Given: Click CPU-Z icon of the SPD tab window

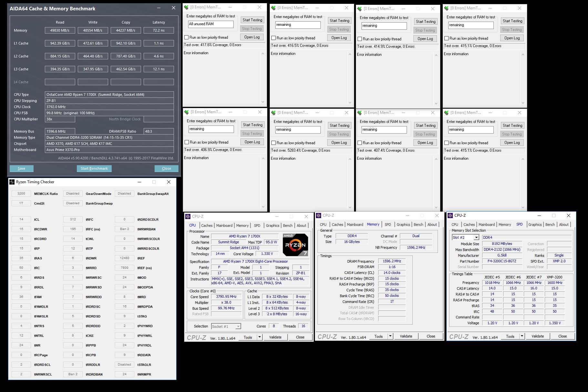Looking at the screenshot, I should point(451,216).
